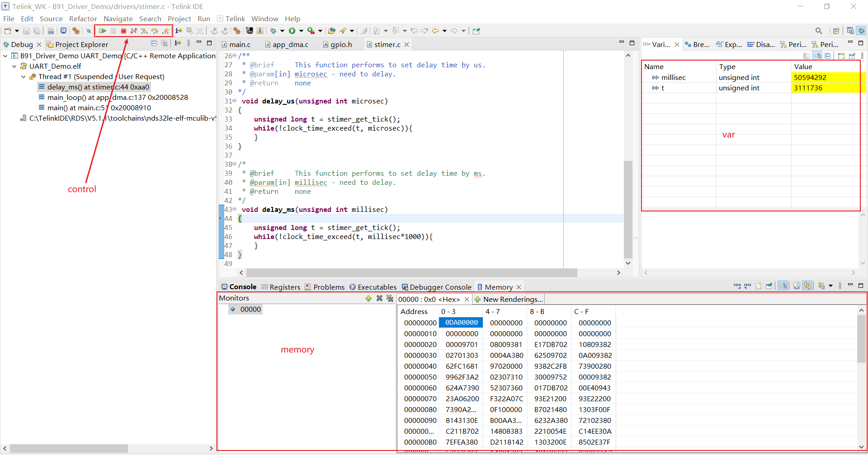The width and height of the screenshot is (868, 455).
Task: Click the Save All toolbar icon
Action: click(37, 31)
